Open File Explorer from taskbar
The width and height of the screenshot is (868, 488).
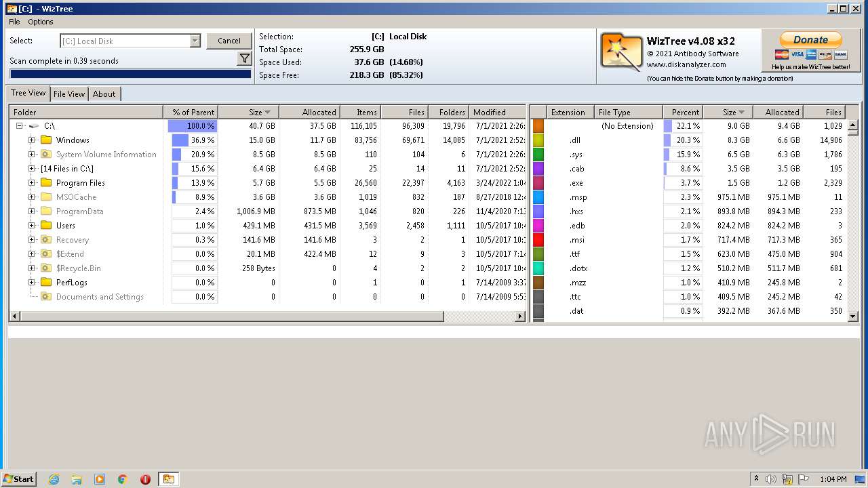(77, 479)
